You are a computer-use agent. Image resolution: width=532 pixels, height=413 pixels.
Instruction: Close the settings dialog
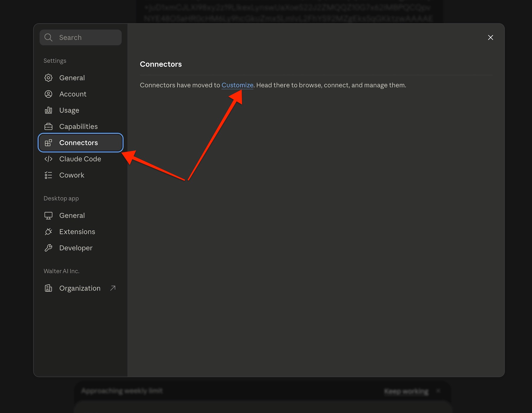(x=490, y=37)
